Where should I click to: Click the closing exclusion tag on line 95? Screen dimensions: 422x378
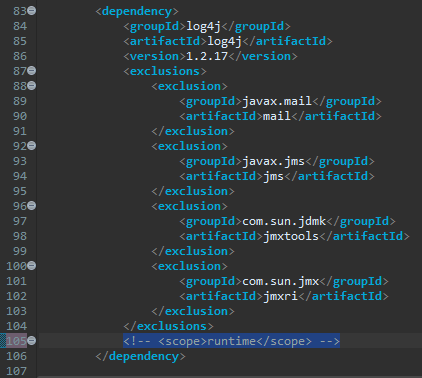[x=193, y=191]
